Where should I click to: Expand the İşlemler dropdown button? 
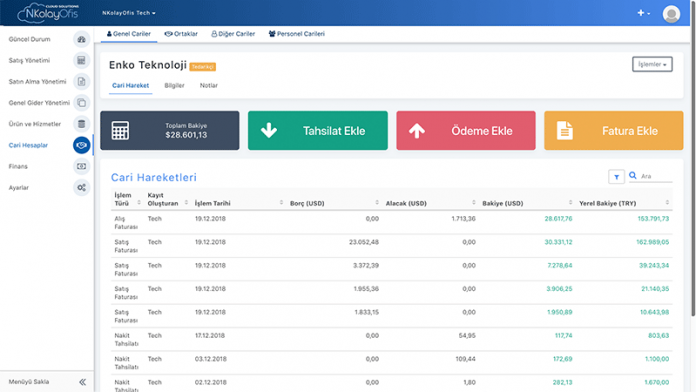tap(652, 64)
